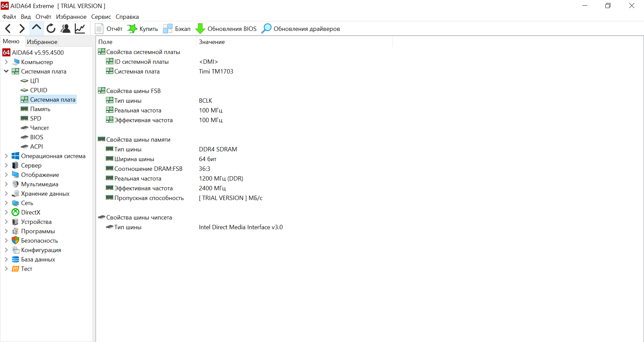Refresh the page with the circular arrow icon

[x=51, y=29]
